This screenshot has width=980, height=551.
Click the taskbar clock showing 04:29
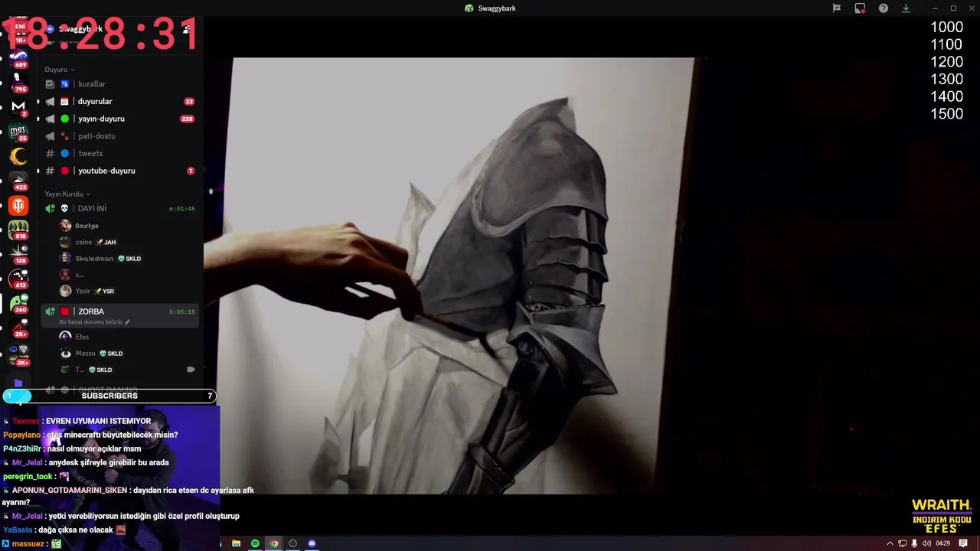click(943, 543)
